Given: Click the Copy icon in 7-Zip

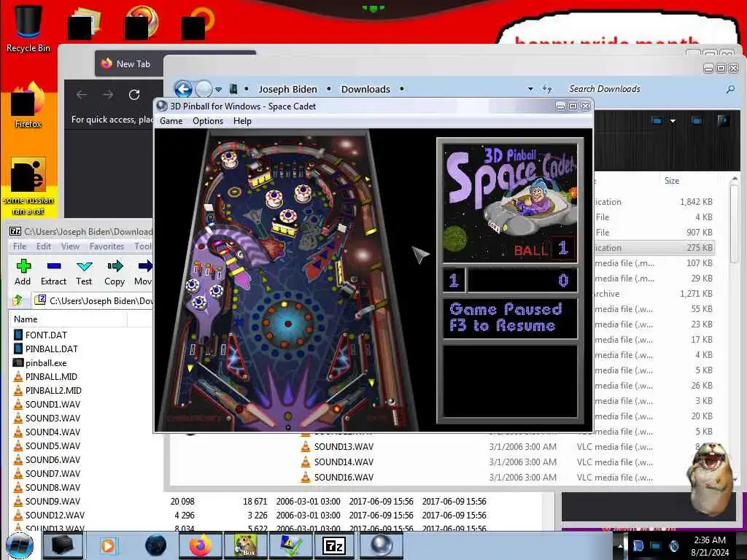Looking at the screenshot, I should 115,266.
